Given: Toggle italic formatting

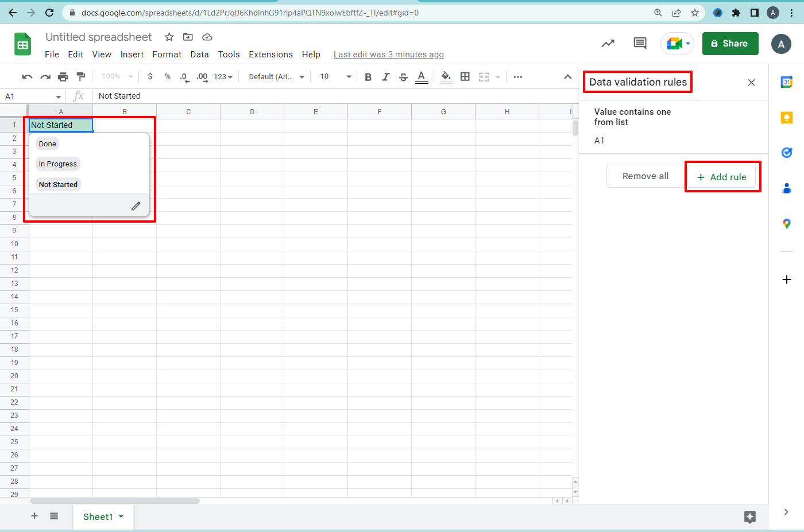Looking at the screenshot, I should pyautogui.click(x=386, y=77).
